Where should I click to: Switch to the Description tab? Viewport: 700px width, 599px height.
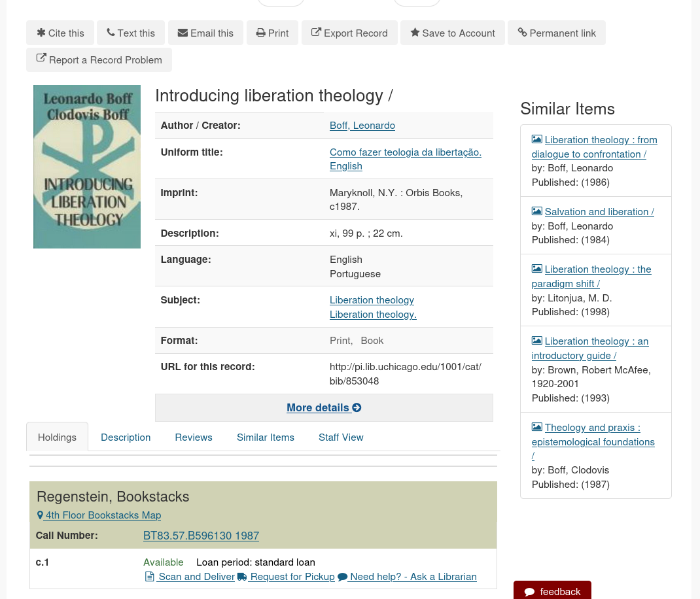(126, 437)
